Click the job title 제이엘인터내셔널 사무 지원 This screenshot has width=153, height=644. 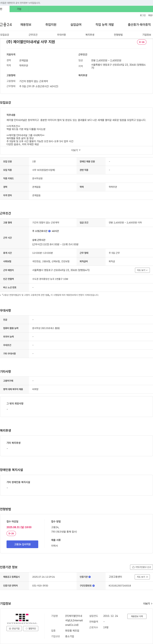click(x=31, y=42)
